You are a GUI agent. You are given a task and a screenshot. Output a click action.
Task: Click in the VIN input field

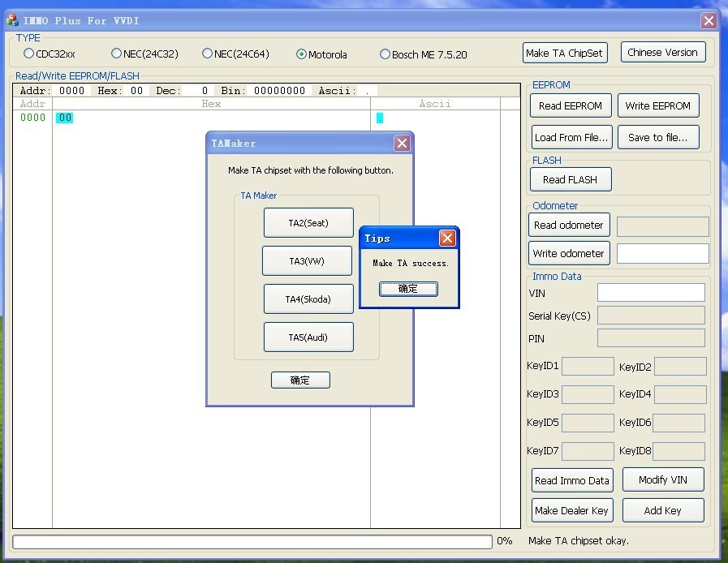coord(651,293)
